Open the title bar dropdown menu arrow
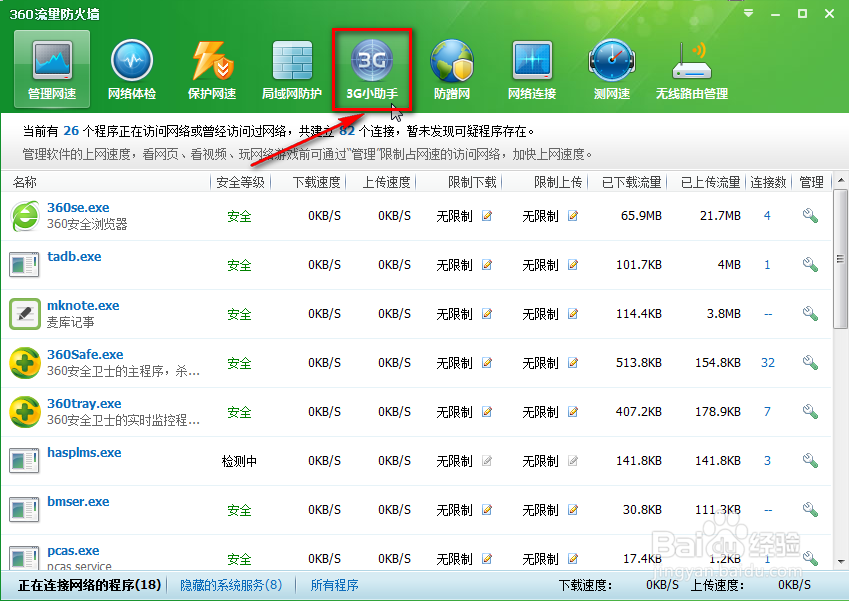Screen dimensions: 849x601 (749, 13)
